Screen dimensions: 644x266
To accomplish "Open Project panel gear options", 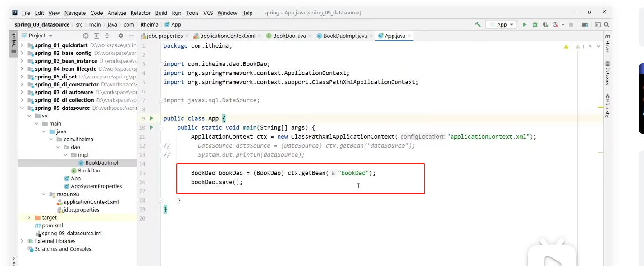I will click(121, 36).
